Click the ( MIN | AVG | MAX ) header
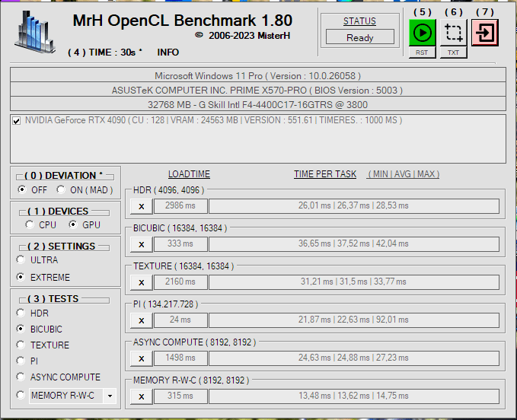This screenshot has width=517, height=420. (x=403, y=174)
